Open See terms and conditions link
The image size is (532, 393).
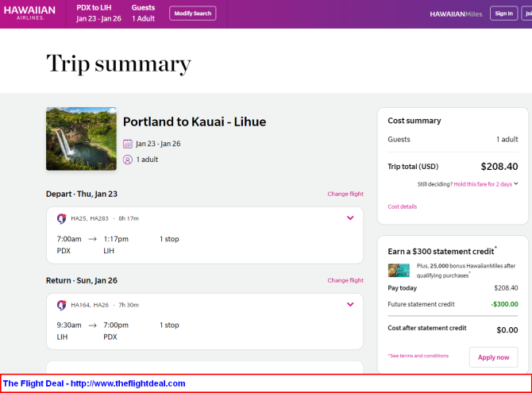418,356
